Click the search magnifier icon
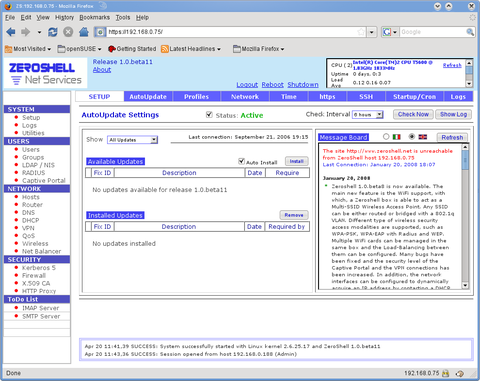This screenshot has width=480, height=381. pyautogui.click(x=470, y=32)
